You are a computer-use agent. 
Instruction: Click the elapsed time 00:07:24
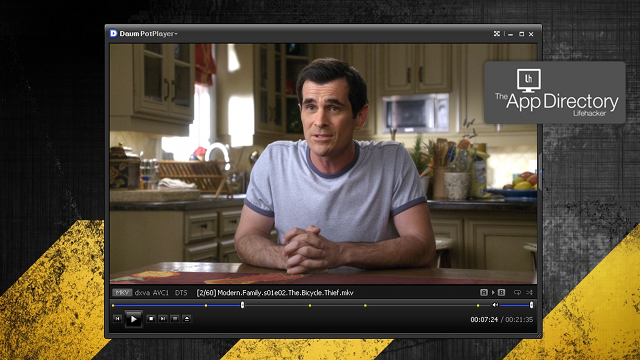pos(484,320)
